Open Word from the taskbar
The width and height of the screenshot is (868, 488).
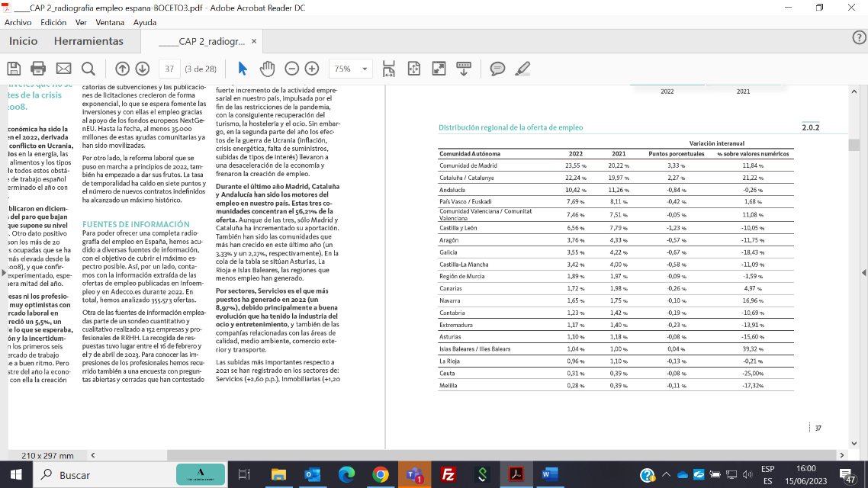[x=550, y=475]
